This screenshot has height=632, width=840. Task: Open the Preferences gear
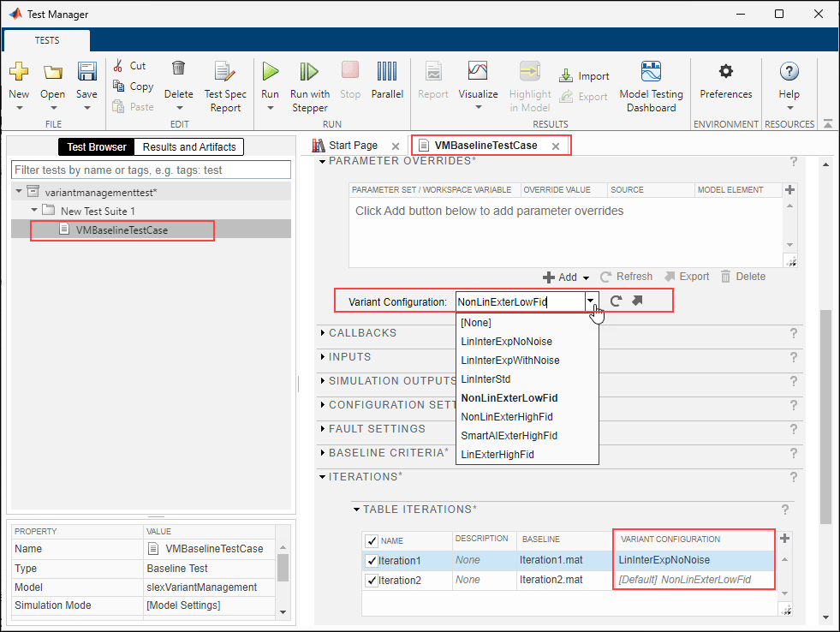[725, 73]
